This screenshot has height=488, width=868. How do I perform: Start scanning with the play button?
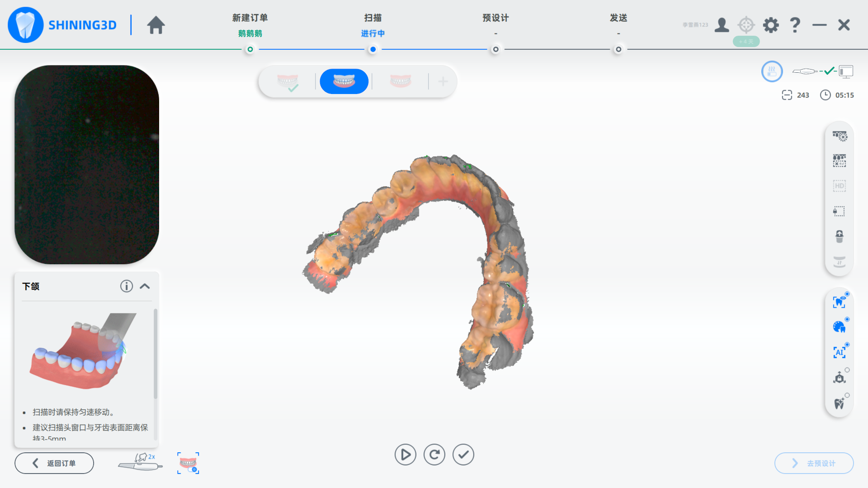pyautogui.click(x=405, y=455)
